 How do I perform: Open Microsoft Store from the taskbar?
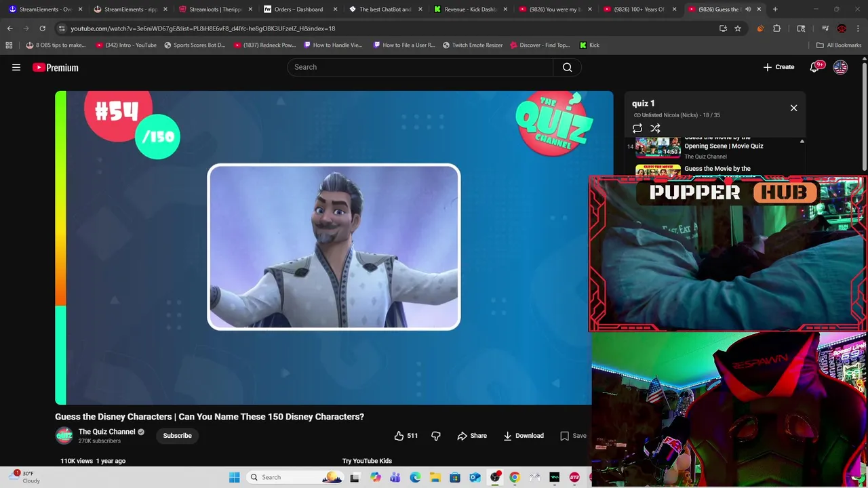(x=455, y=477)
